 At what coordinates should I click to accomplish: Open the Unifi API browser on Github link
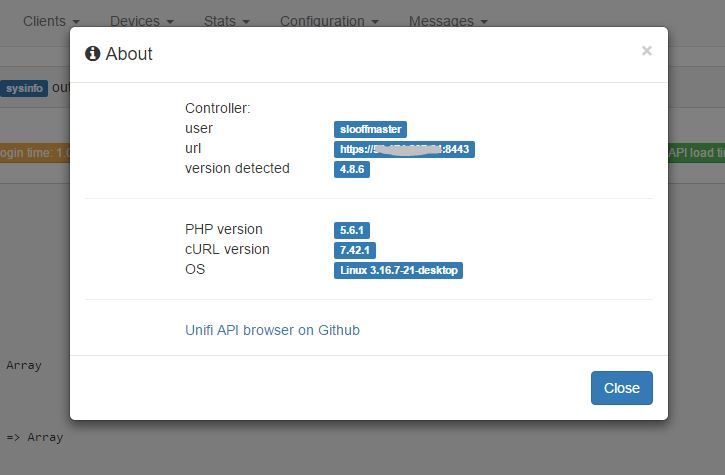(272, 330)
